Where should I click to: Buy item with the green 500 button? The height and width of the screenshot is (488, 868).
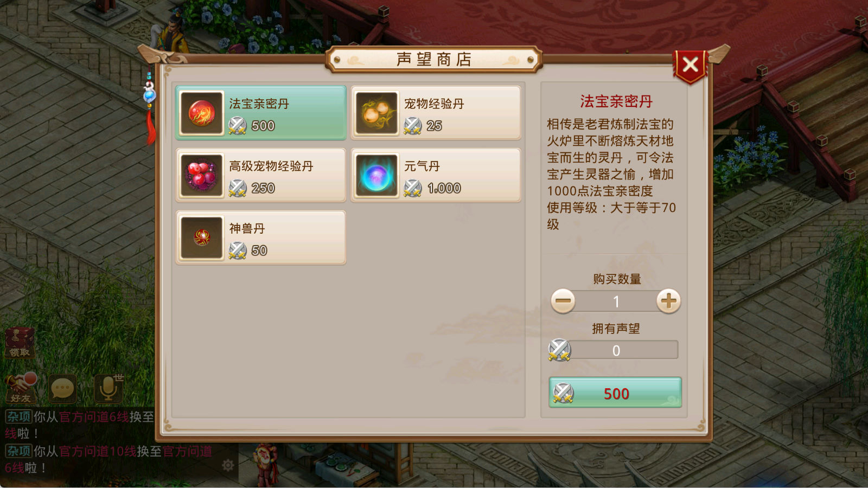[x=615, y=393]
